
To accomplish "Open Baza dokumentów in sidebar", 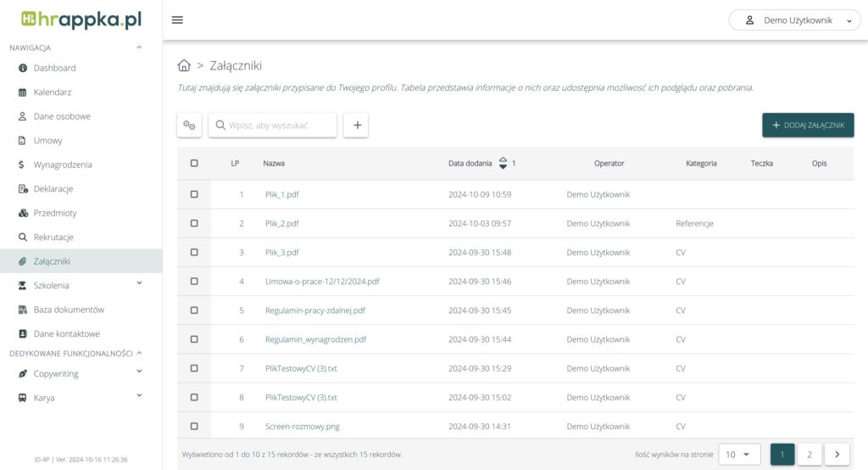I will coord(68,310).
